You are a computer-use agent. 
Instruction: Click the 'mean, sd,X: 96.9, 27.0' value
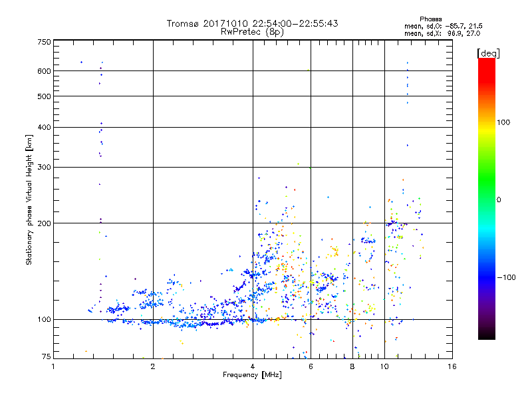coord(442,33)
